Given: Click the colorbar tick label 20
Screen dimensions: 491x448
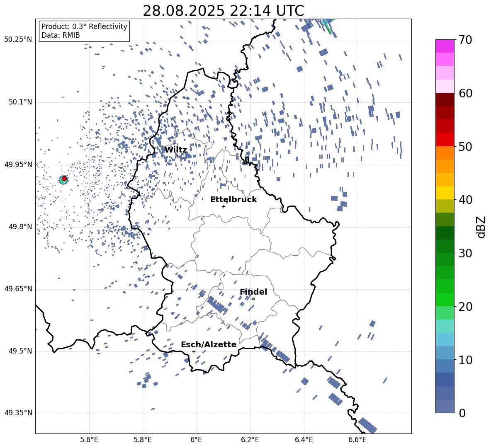Looking at the screenshot, I should pos(465,306).
